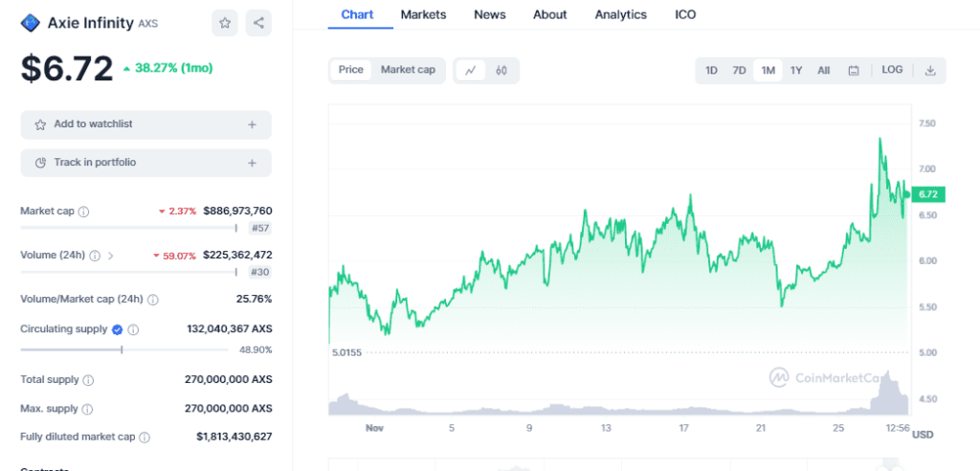
Task: Show Market cap info icon
Action: (84, 212)
